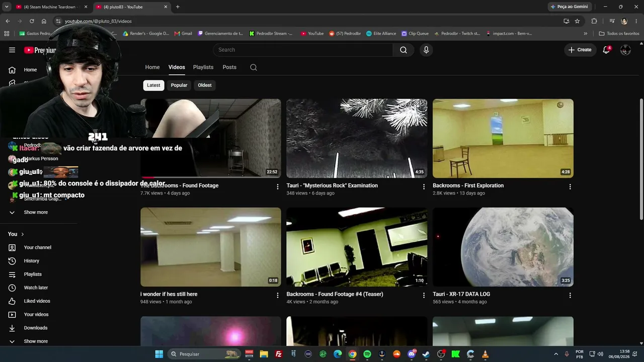This screenshot has width=644, height=362.
Task: Expand Show more under subscriptions list
Action: (36, 212)
